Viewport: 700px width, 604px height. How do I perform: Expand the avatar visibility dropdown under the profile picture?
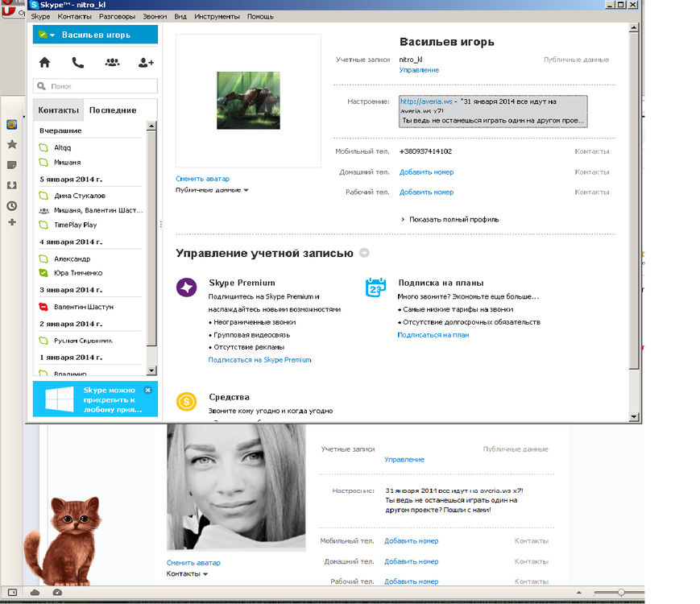[x=246, y=191]
